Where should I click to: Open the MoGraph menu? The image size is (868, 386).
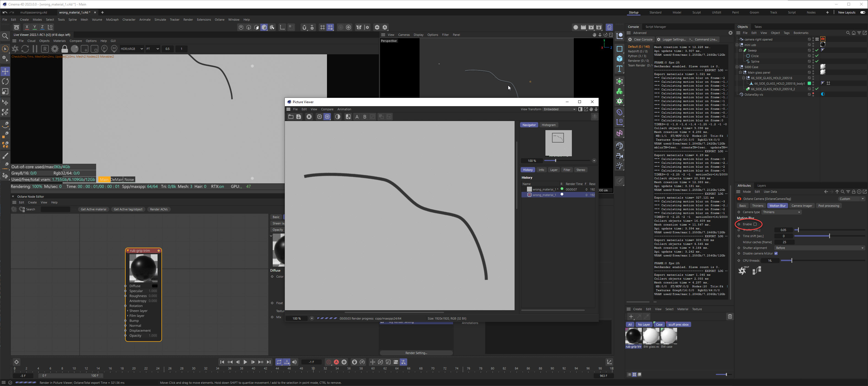pyautogui.click(x=112, y=20)
